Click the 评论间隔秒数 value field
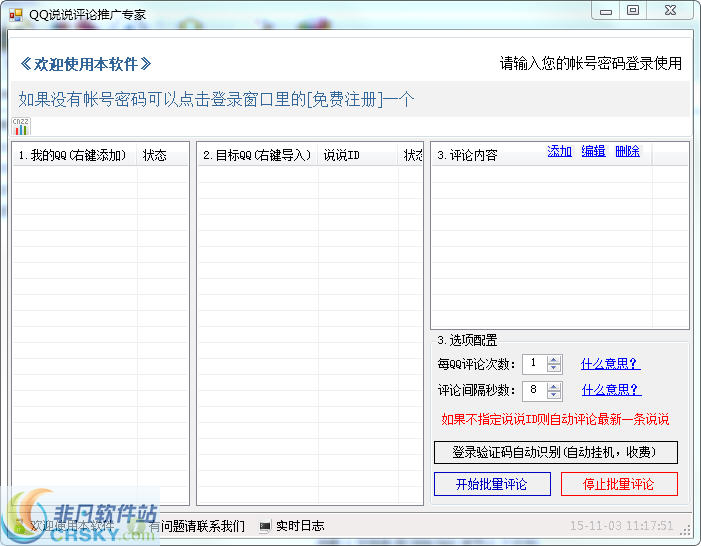This screenshot has height=546, width=701. [535, 390]
